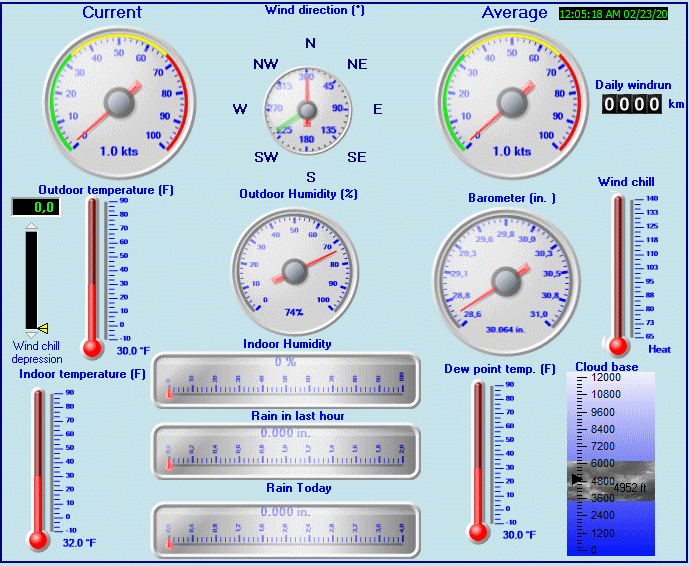Click the SW compass direction label
690x566 pixels.
click(x=266, y=157)
